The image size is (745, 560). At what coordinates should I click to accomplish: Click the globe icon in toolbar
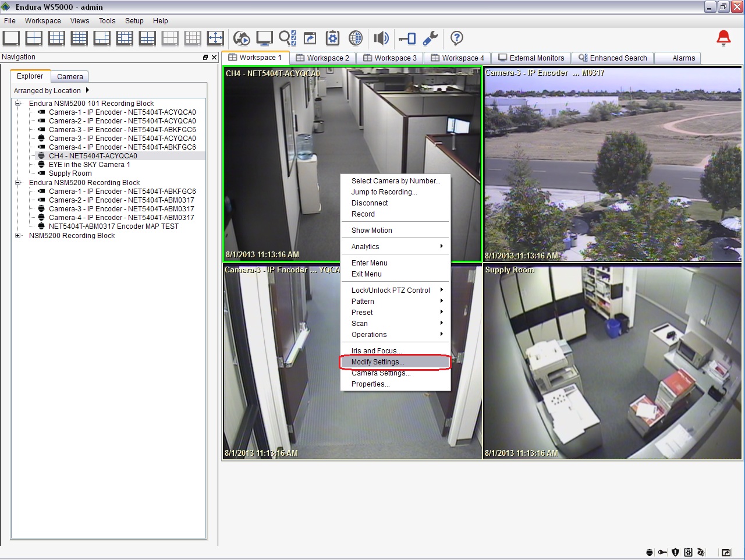click(x=356, y=38)
